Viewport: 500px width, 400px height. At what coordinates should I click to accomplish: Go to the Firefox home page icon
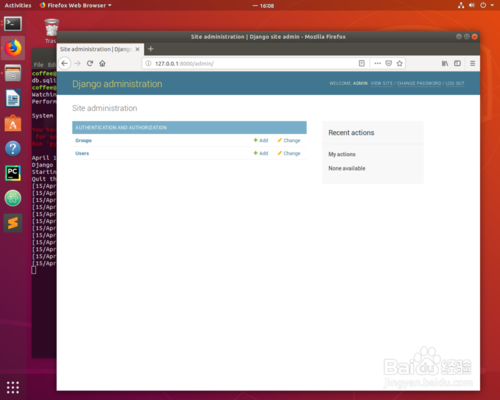102,63
